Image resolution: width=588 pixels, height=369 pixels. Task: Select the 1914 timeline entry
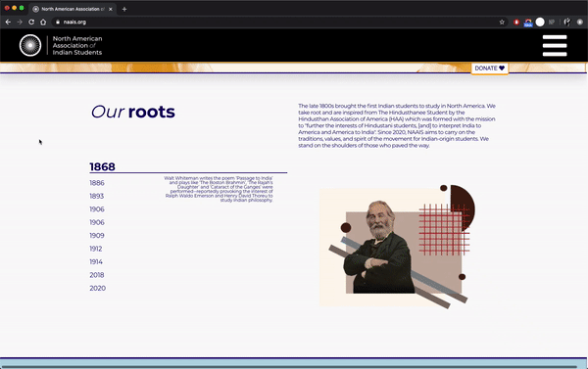point(96,261)
